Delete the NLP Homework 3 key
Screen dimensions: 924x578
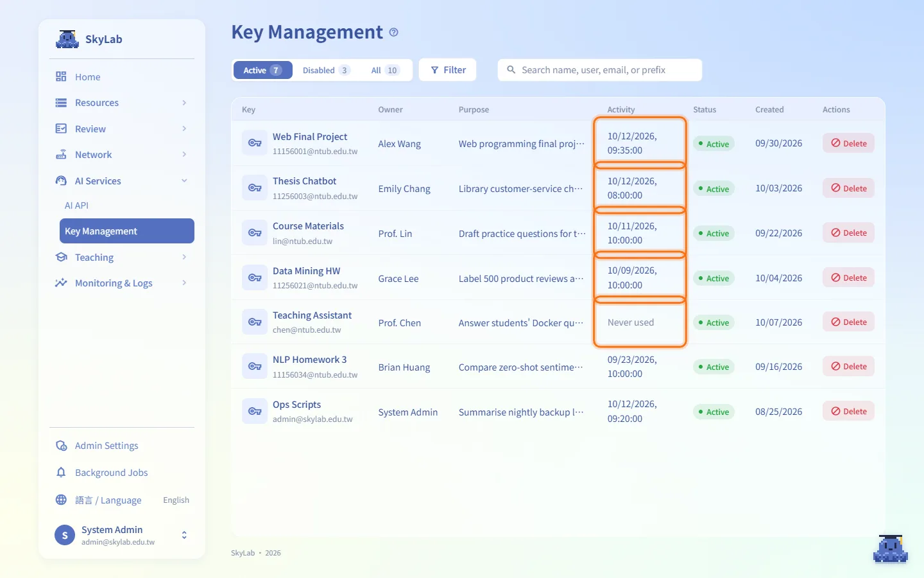pos(848,367)
